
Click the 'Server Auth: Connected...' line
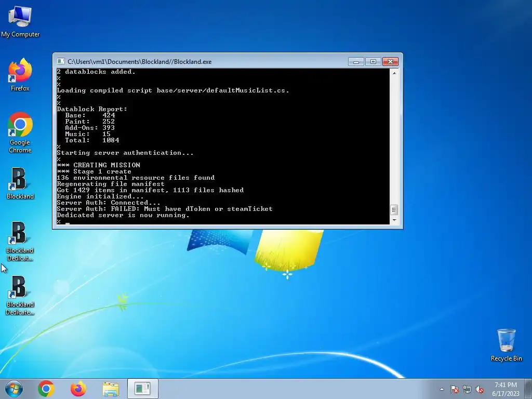click(109, 203)
